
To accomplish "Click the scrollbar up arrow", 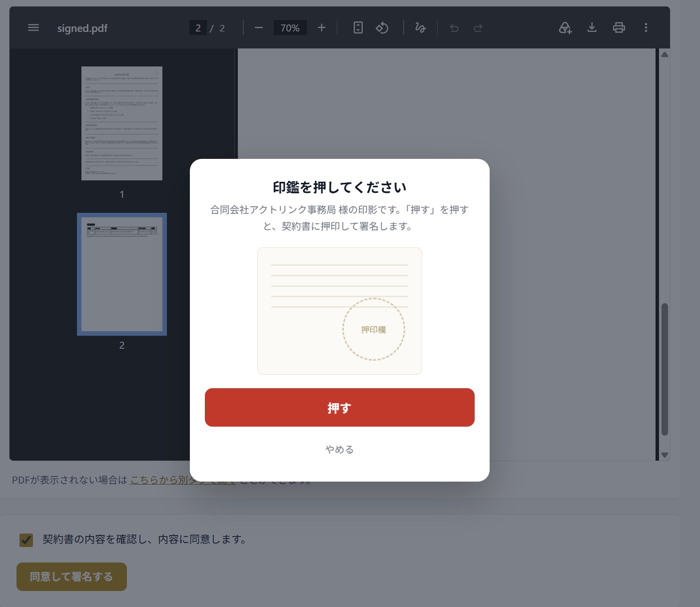I will pos(665,54).
